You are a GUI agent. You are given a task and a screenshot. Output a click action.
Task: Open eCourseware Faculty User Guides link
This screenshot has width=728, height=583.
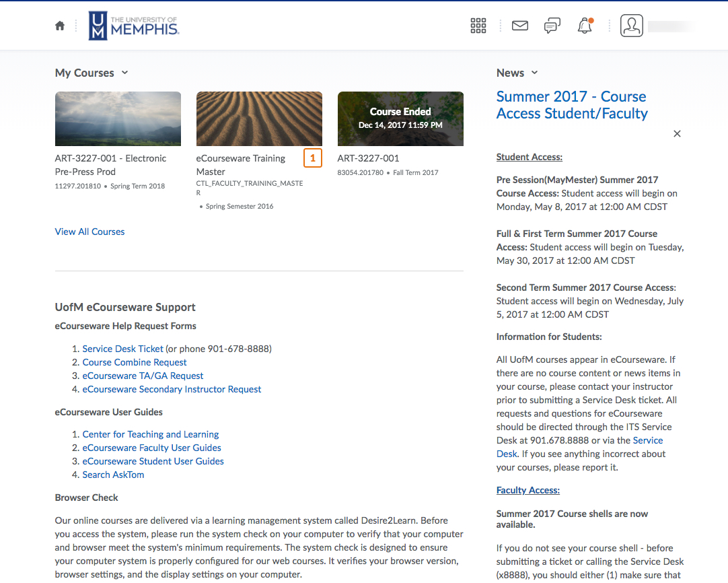click(151, 448)
